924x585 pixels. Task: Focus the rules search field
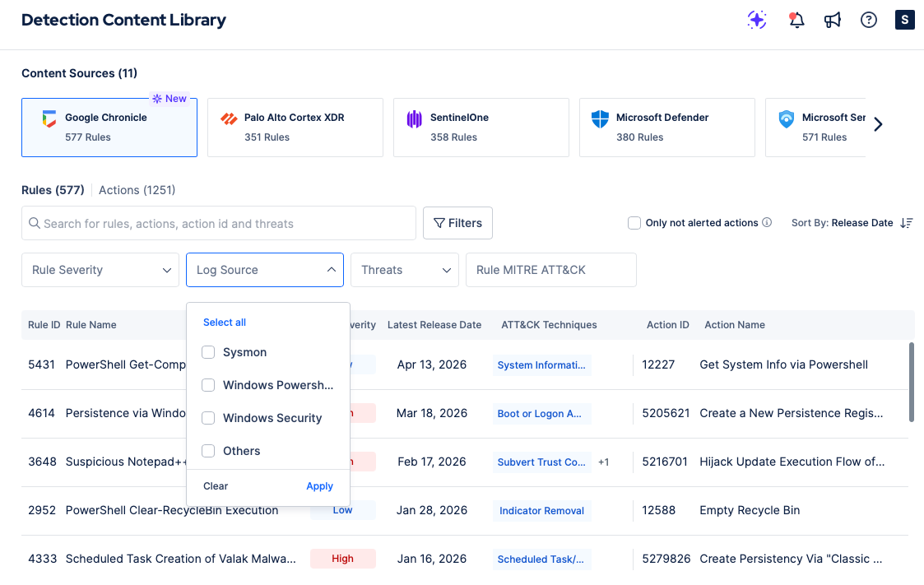[x=219, y=223]
